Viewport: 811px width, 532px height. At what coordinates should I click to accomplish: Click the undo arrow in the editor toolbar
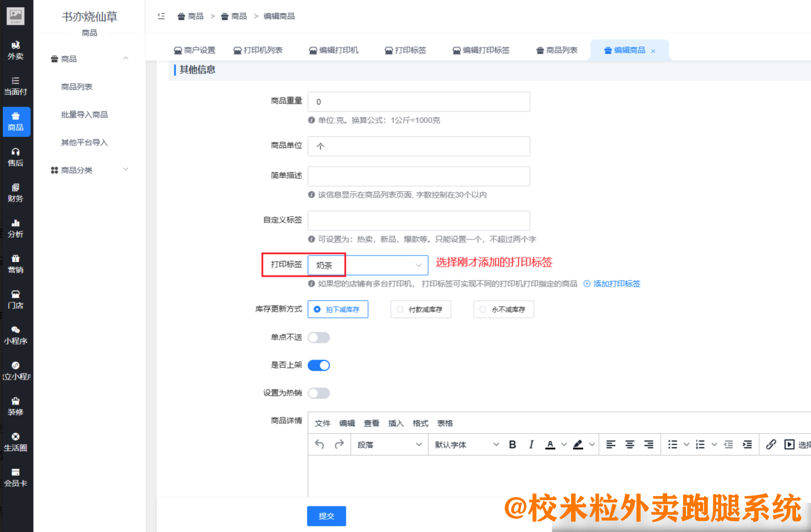click(319, 445)
